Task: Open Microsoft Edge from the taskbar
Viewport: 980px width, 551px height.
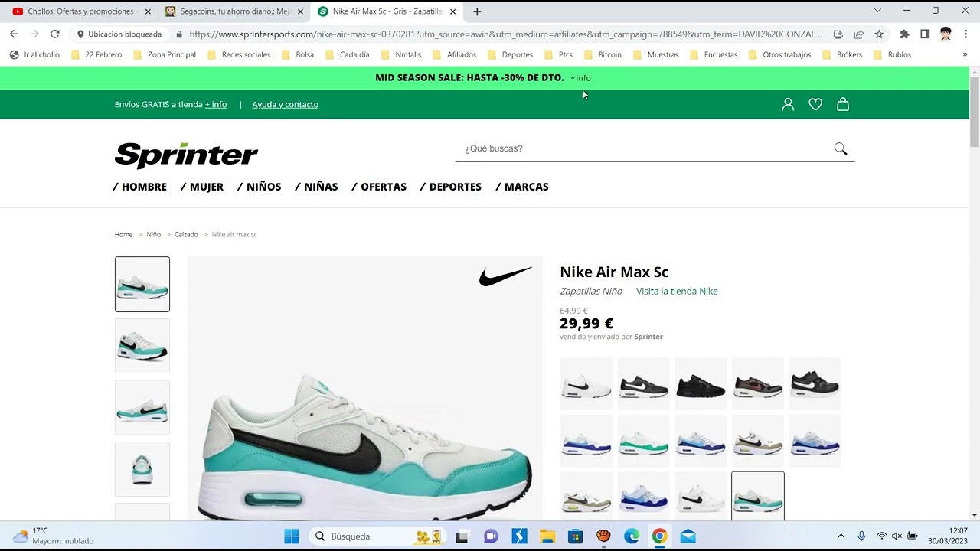Action: point(632,536)
